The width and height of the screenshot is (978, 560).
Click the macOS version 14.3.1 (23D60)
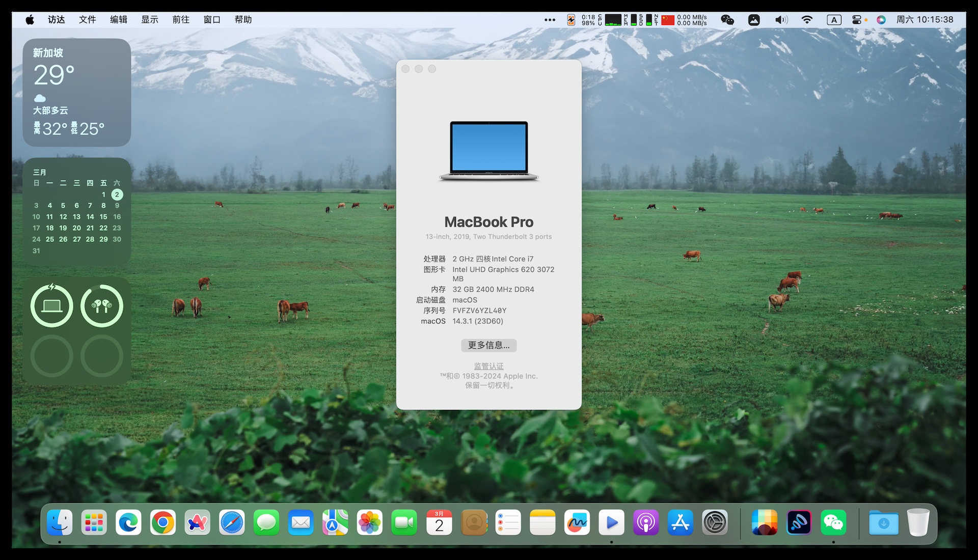478,321
